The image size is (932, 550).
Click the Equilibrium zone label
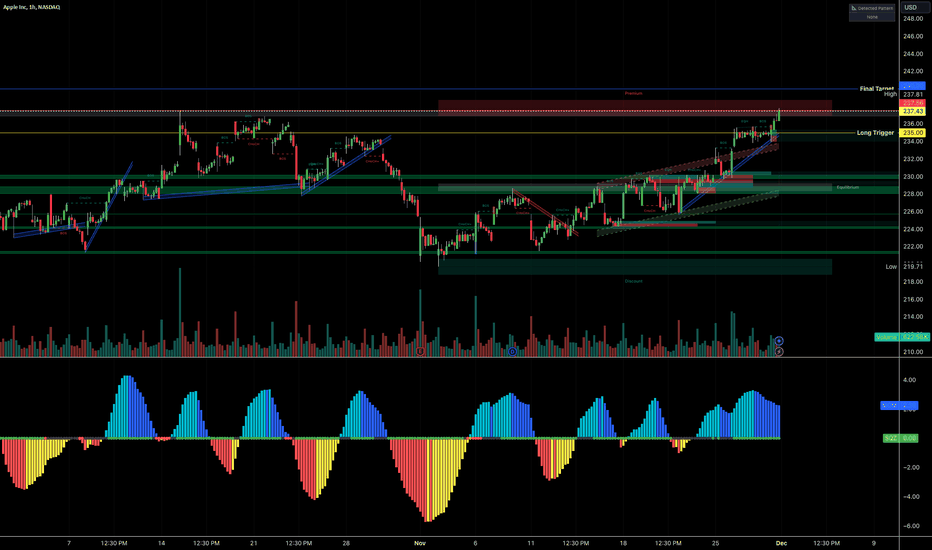click(848, 187)
